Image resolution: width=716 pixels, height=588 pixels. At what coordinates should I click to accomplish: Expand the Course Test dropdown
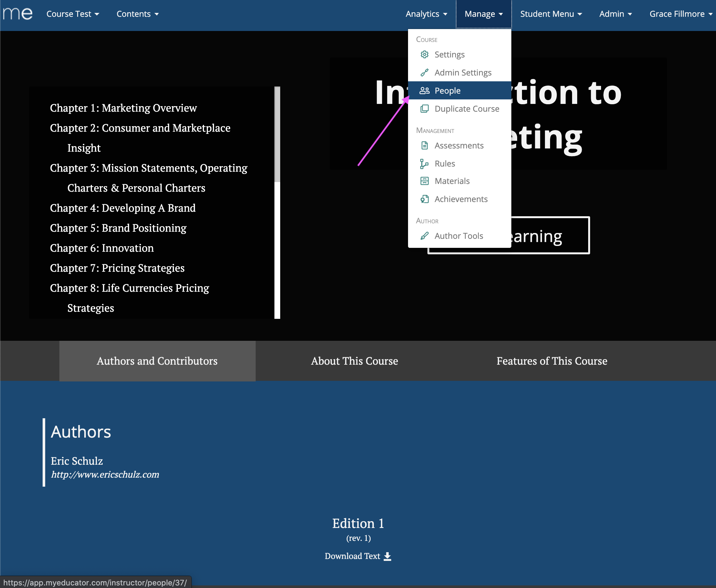click(73, 14)
